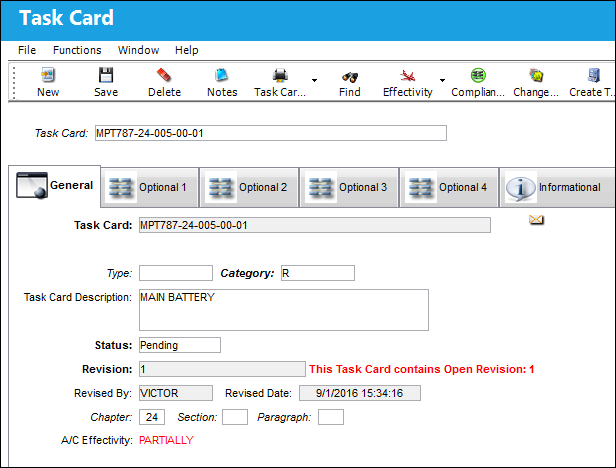
Task: Click the Create T... toolbar icon
Action: [594, 75]
